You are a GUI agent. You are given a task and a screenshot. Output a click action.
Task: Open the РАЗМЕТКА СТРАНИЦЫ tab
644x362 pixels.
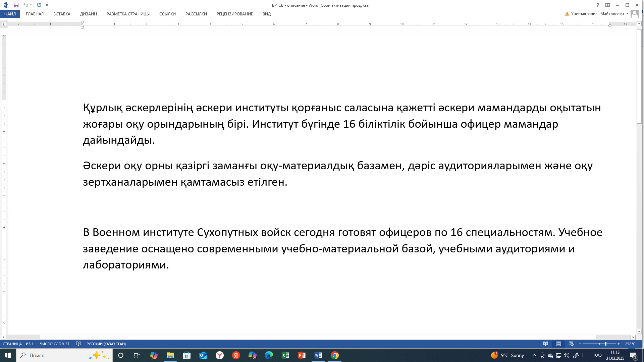coord(128,14)
